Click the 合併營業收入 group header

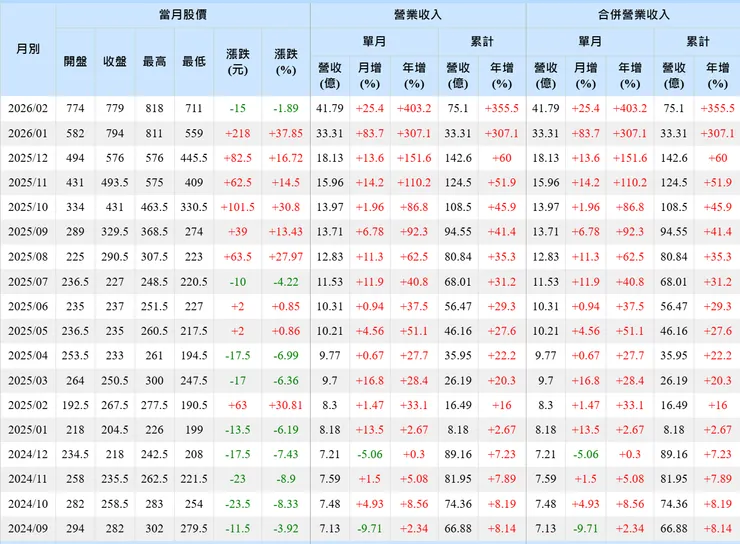point(633,15)
